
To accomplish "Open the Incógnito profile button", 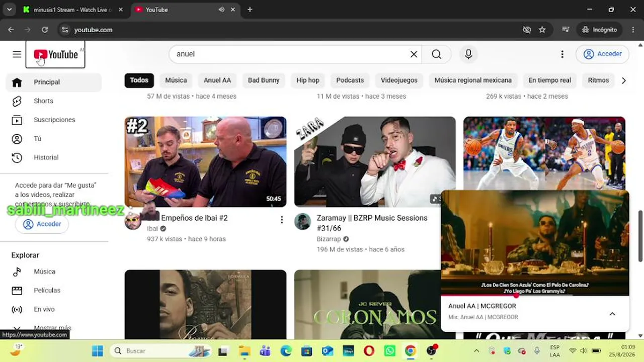I will coord(599,30).
